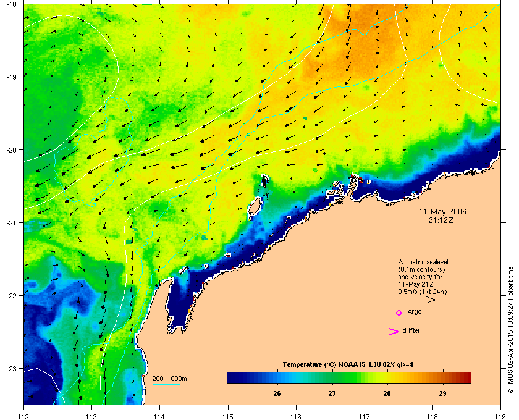519x420 pixels.
Task: Click the longitude axis label 112
Action: [24, 417]
